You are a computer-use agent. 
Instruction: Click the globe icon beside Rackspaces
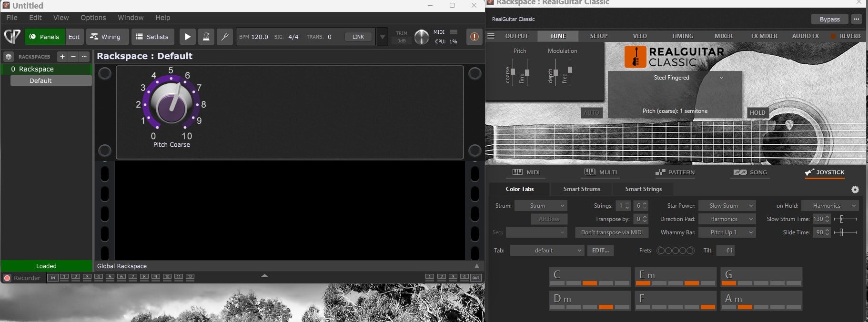click(x=8, y=57)
